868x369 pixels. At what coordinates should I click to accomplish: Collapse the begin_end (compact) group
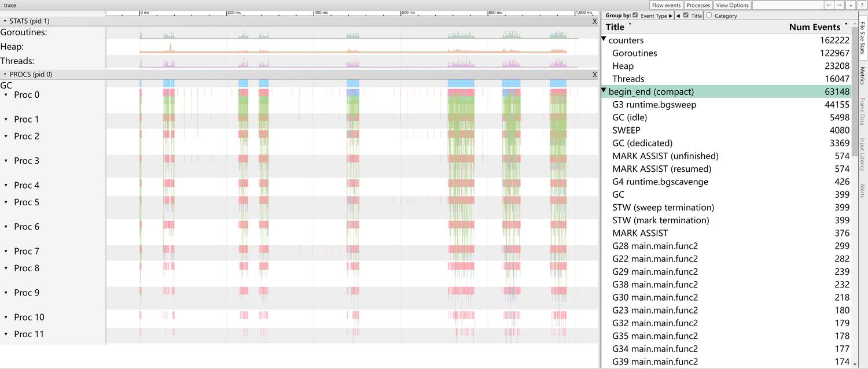[604, 90]
